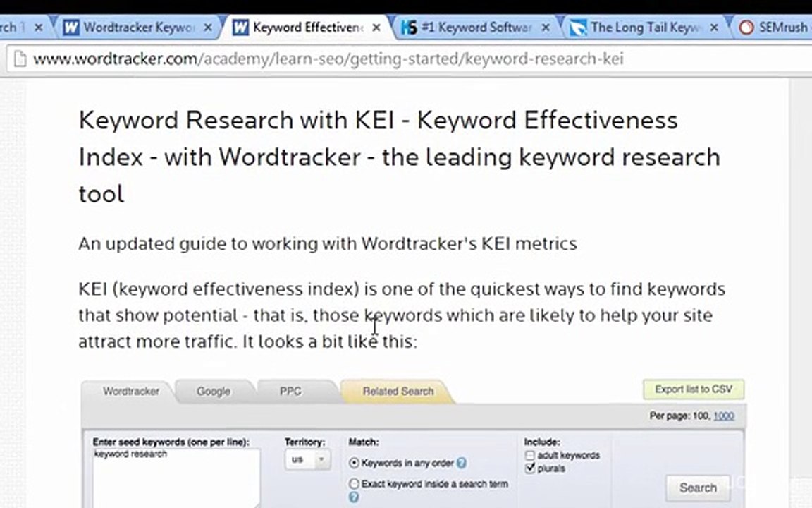Viewport: 812px width, 508px height.
Task: Close the #1 Keyword Software tab
Action: click(546, 28)
